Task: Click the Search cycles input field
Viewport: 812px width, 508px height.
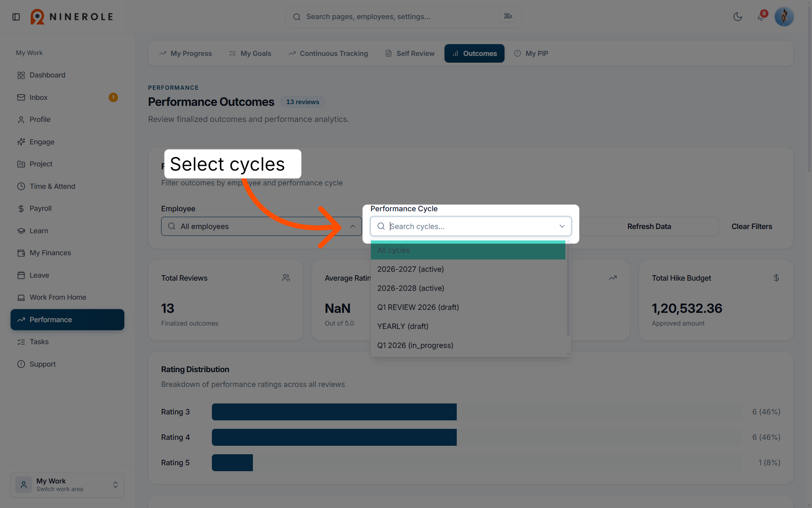Action: (471, 226)
